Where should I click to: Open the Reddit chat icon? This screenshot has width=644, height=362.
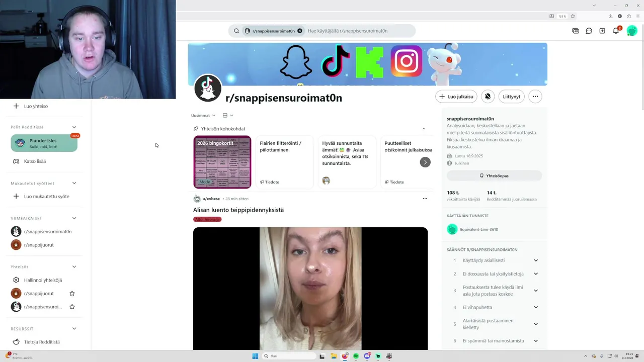589,31
